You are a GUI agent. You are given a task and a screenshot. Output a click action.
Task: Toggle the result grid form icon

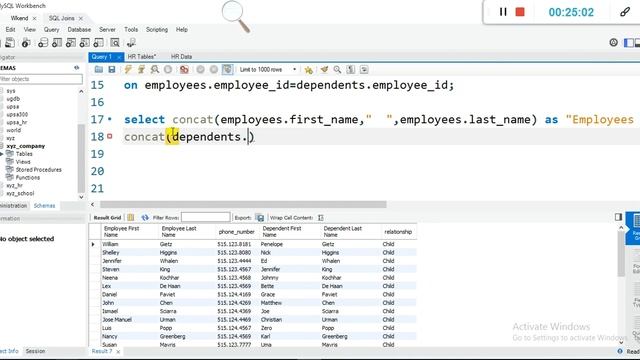click(x=131, y=218)
